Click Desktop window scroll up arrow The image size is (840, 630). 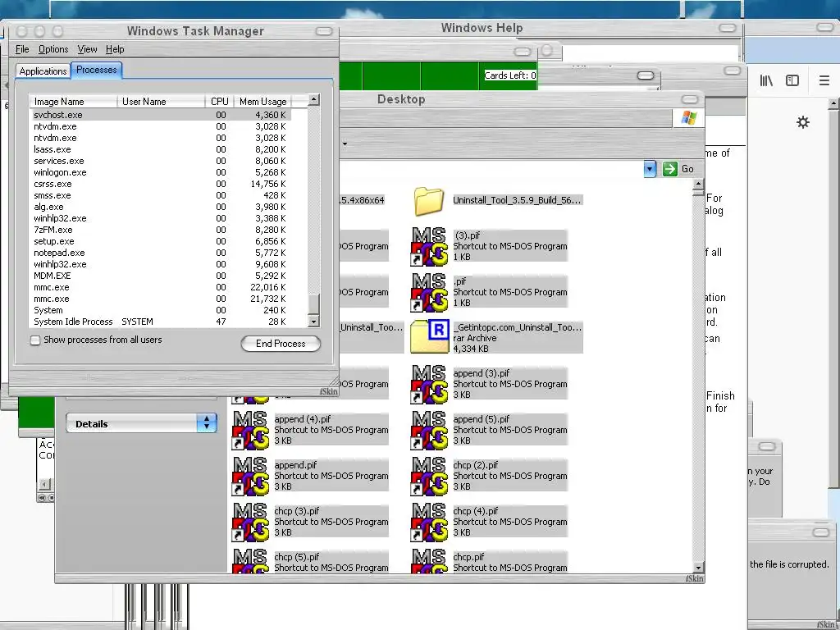pyautogui.click(x=698, y=185)
